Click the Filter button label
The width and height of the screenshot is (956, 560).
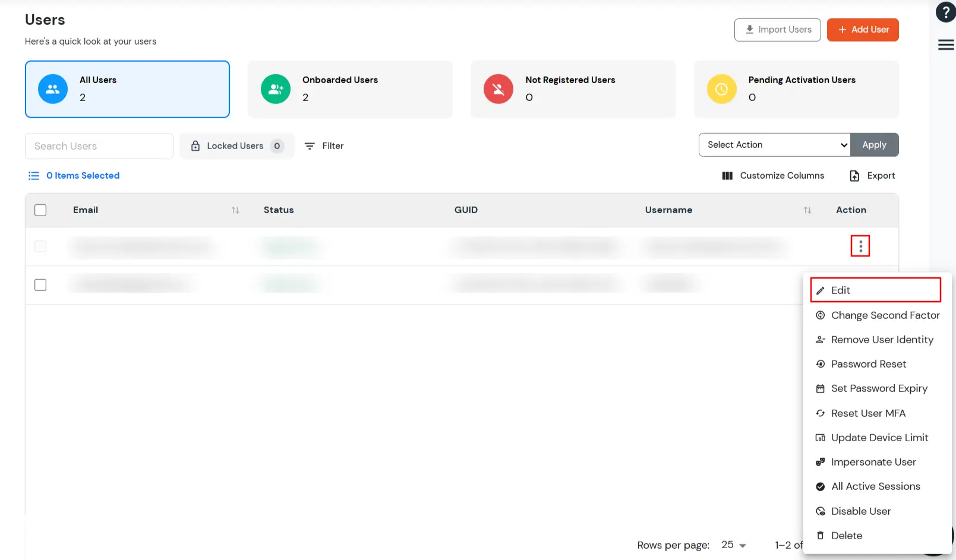333,146
